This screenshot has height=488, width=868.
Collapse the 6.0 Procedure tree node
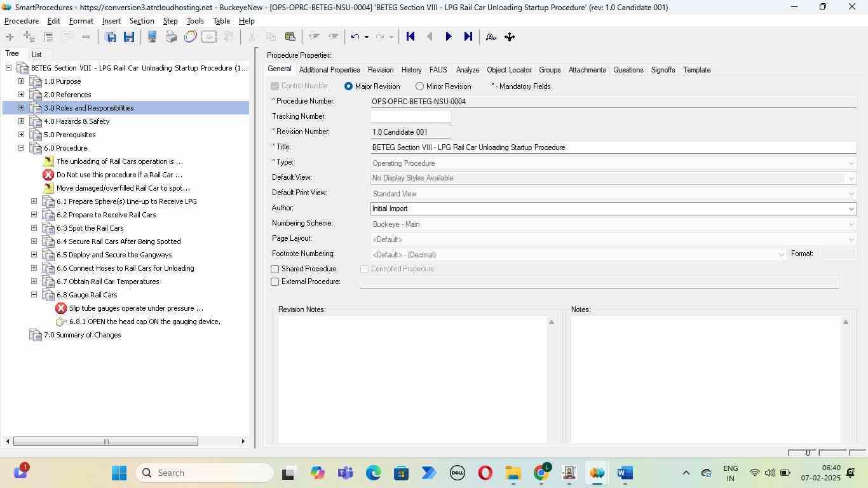21,148
